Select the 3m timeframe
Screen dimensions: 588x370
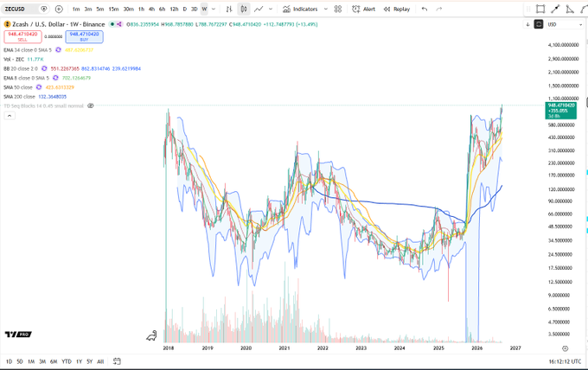(x=88, y=9)
